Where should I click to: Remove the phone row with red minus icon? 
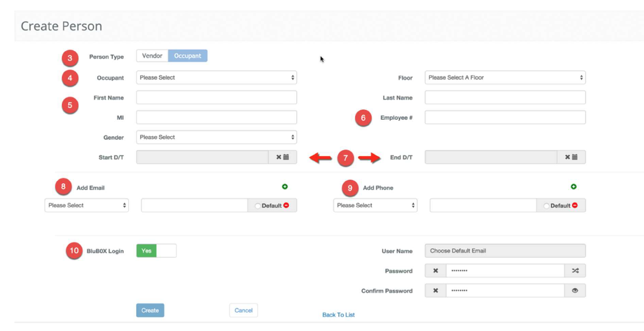pyautogui.click(x=575, y=205)
